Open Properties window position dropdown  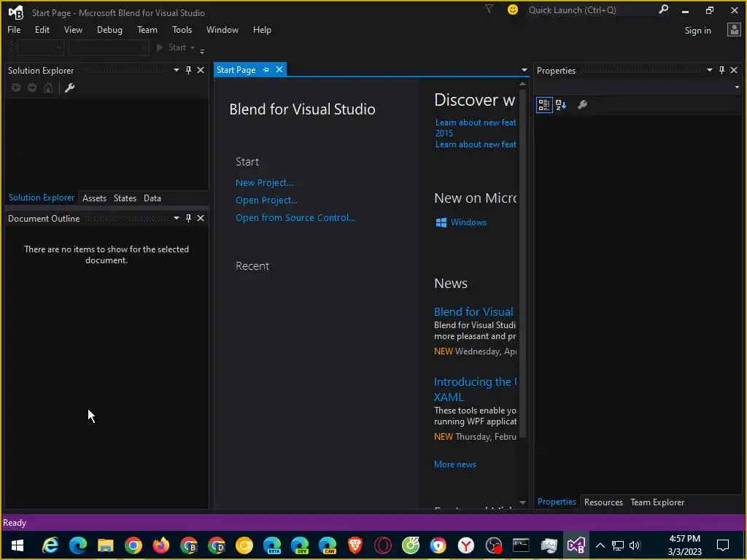(x=710, y=70)
